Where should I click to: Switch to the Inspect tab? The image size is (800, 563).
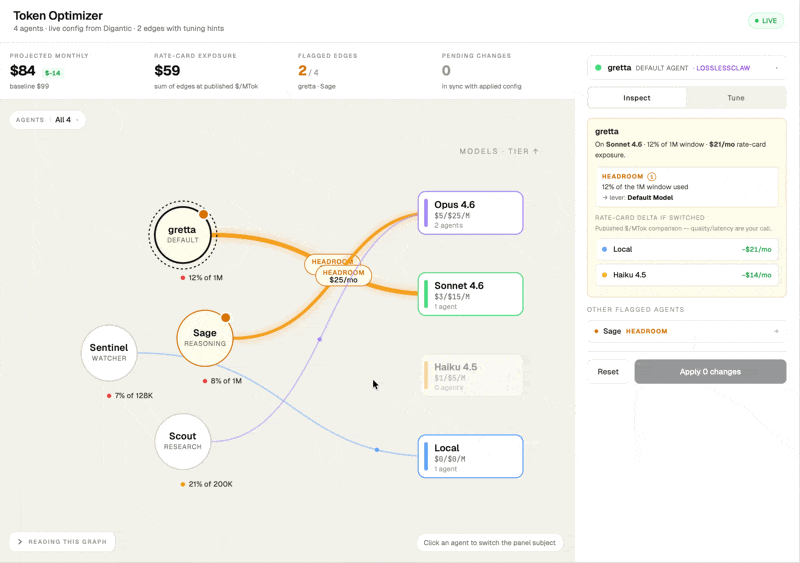tap(637, 97)
